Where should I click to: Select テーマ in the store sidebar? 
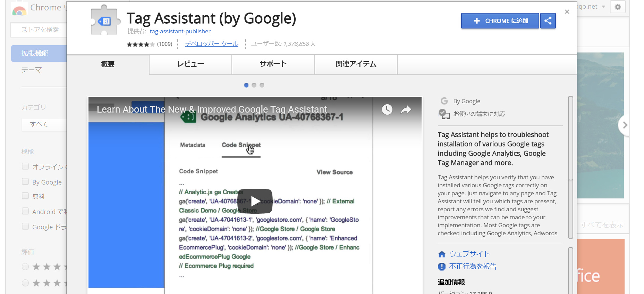pos(32,70)
